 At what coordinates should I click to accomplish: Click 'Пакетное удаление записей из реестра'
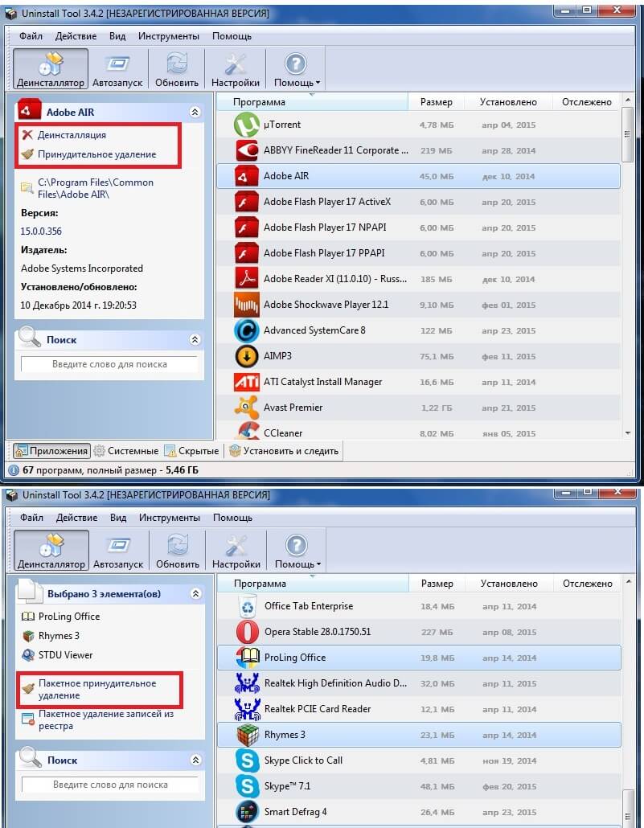pyautogui.click(x=105, y=719)
